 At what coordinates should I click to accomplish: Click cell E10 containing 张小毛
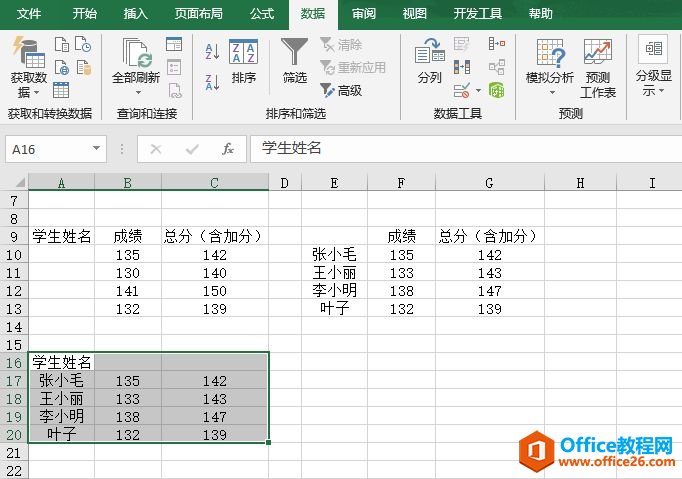click(334, 255)
